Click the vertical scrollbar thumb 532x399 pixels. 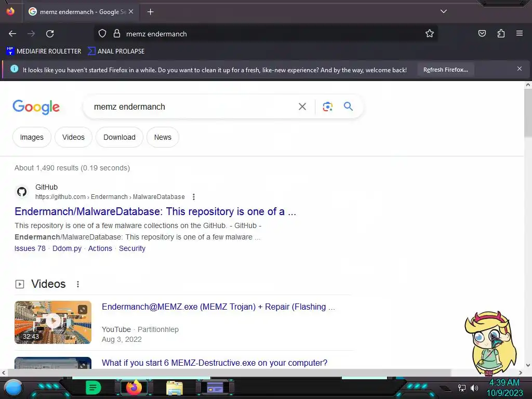(x=528, y=113)
